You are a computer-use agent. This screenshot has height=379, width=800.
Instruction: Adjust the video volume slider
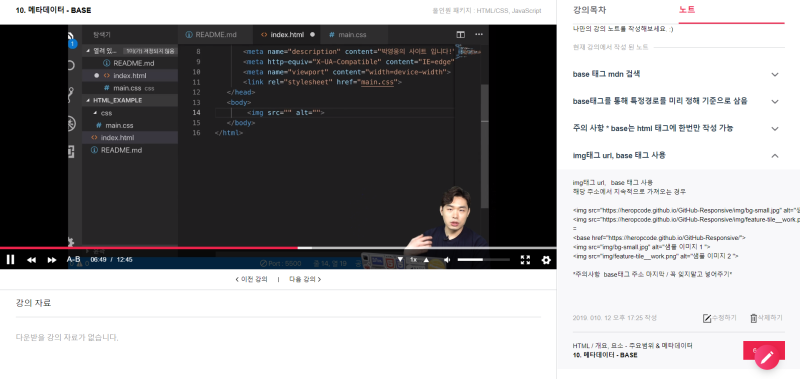(x=483, y=260)
